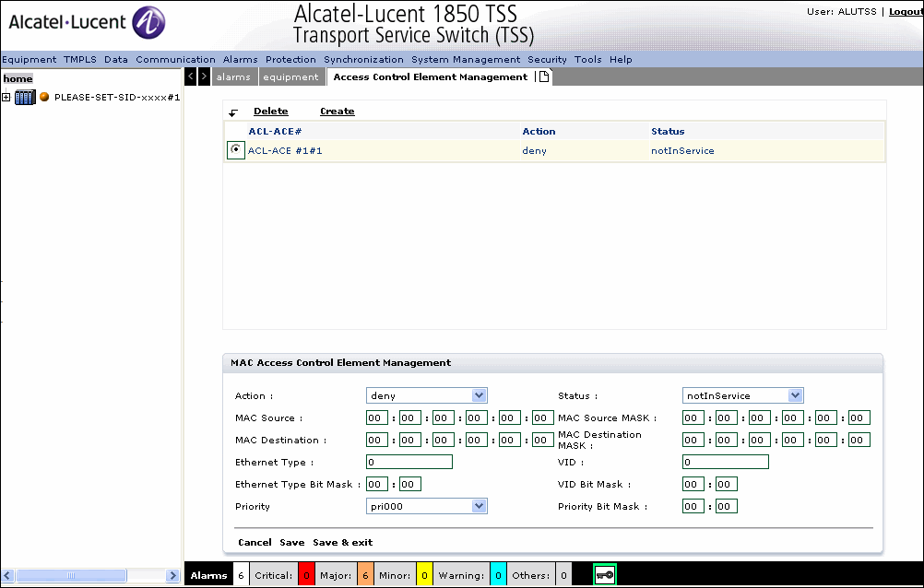The width and height of the screenshot is (924, 588).
Task: Click Cancel in the MAC form
Action: pyautogui.click(x=255, y=543)
